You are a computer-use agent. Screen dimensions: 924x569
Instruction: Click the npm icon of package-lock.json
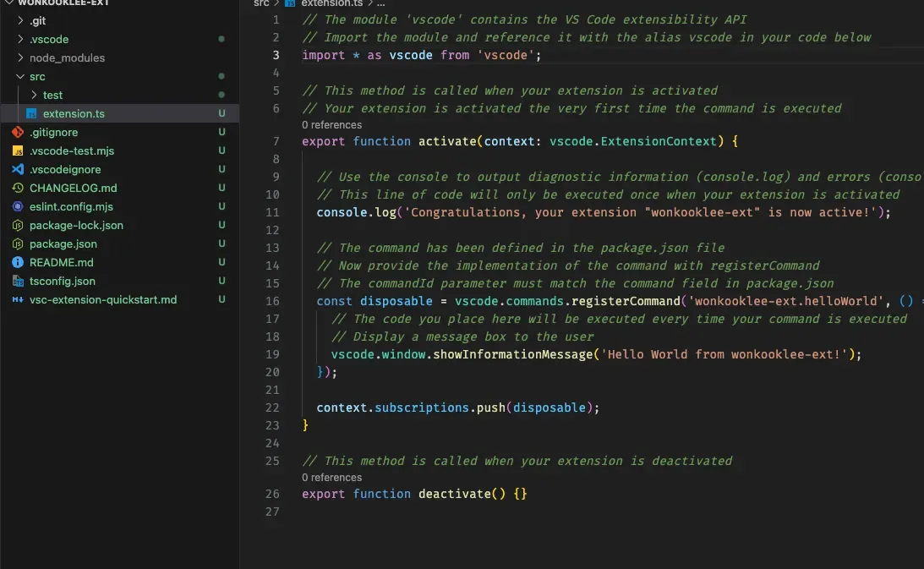[x=18, y=225]
